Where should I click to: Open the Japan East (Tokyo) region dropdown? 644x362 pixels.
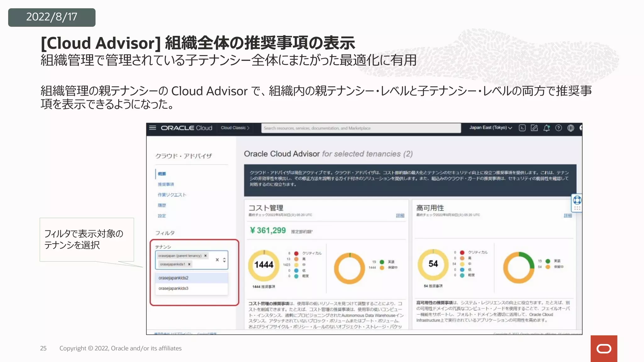(x=491, y=128)
